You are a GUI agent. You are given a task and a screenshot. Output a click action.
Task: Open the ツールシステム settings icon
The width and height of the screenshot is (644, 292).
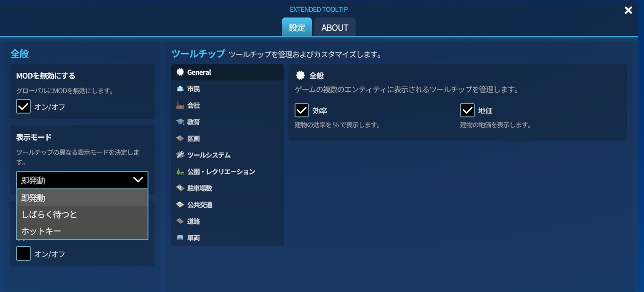click(180, 155)
